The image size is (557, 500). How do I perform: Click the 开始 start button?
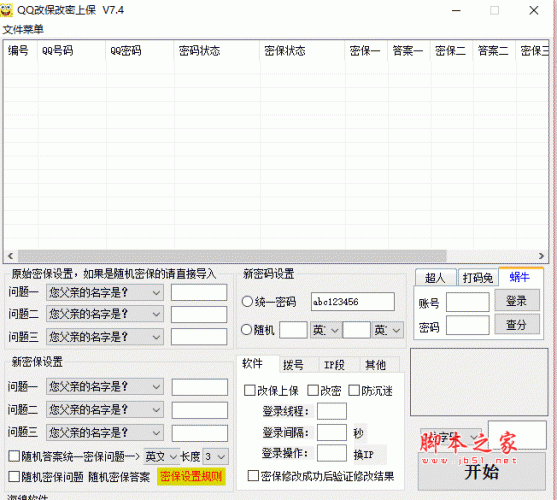point(482,472)
